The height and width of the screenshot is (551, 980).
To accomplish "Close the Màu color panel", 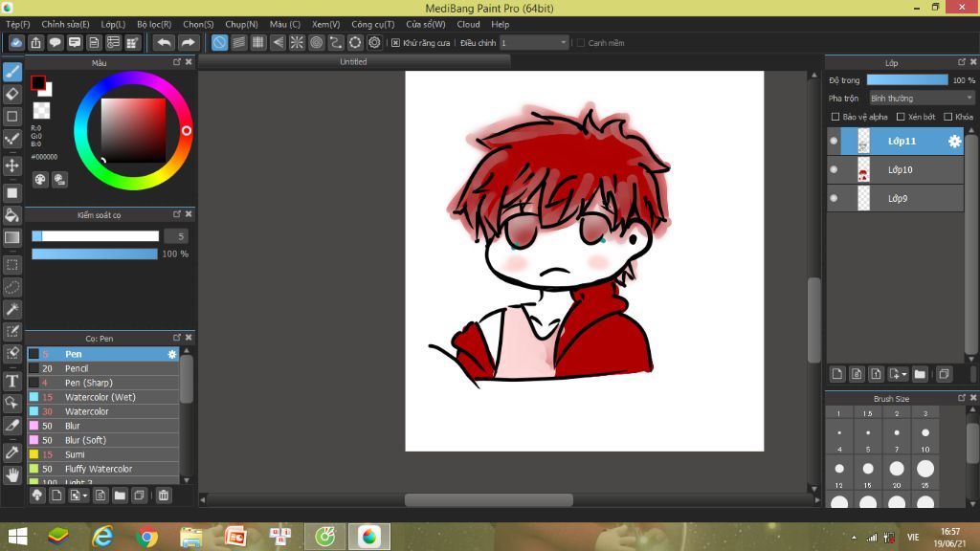I will pos(189,62).
